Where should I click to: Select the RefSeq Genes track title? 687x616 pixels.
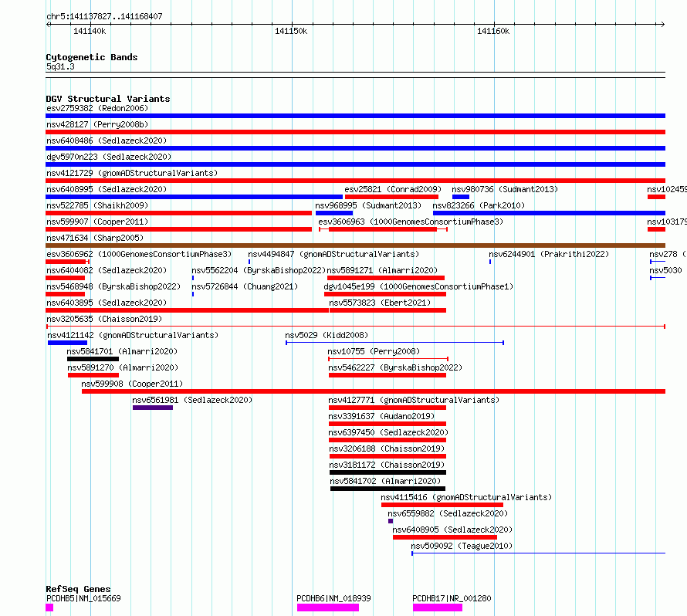point(78,589)
